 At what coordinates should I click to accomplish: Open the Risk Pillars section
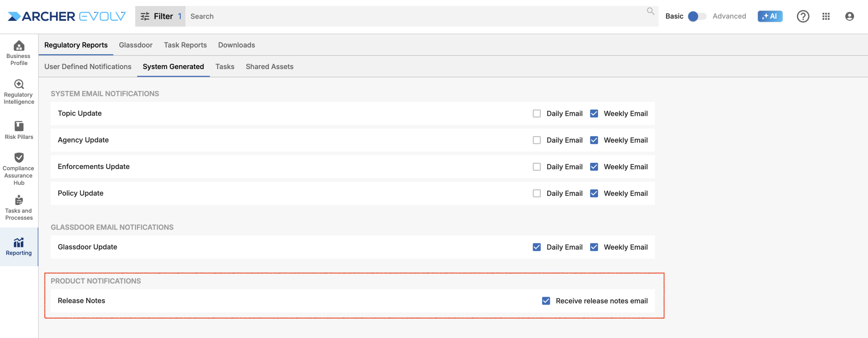19,130
